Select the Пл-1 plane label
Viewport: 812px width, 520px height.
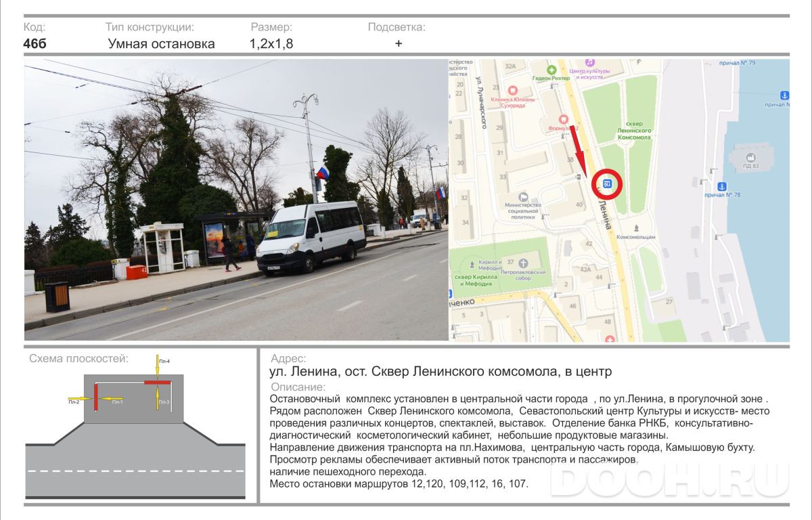click(118, 402)
